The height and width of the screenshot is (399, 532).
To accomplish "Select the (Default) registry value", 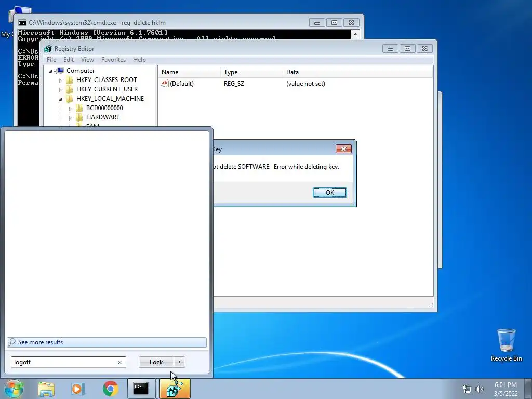I will click(181, 84).
